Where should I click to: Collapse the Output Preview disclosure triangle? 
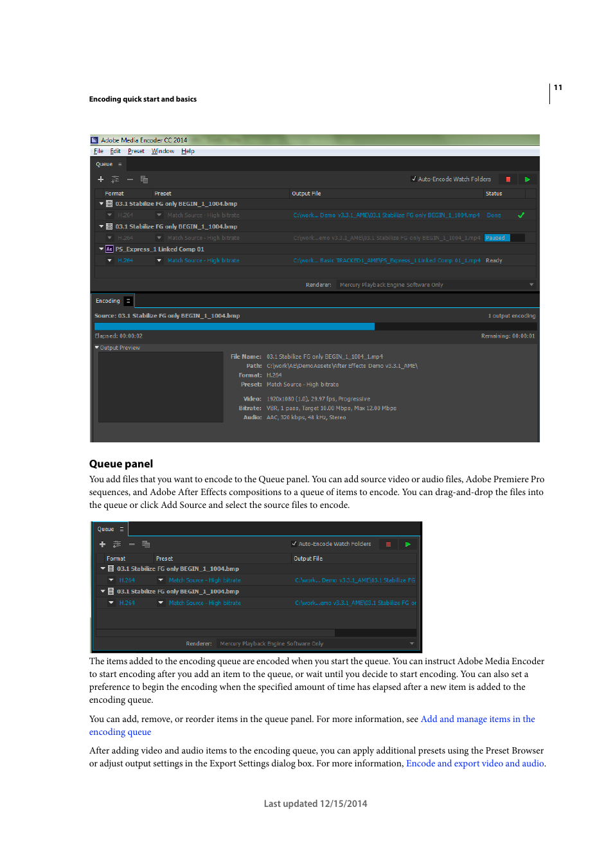[97, 348]
